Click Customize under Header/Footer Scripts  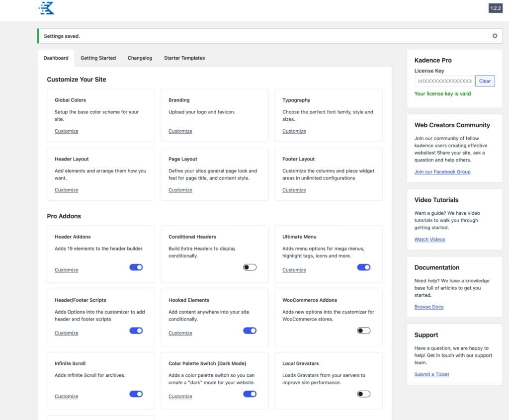point(66,333)
